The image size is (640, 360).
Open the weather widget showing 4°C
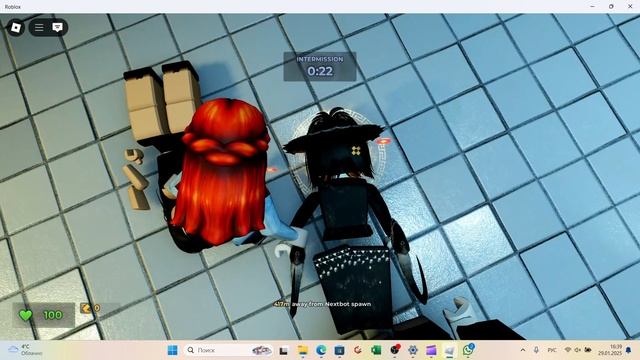[24, 350]
